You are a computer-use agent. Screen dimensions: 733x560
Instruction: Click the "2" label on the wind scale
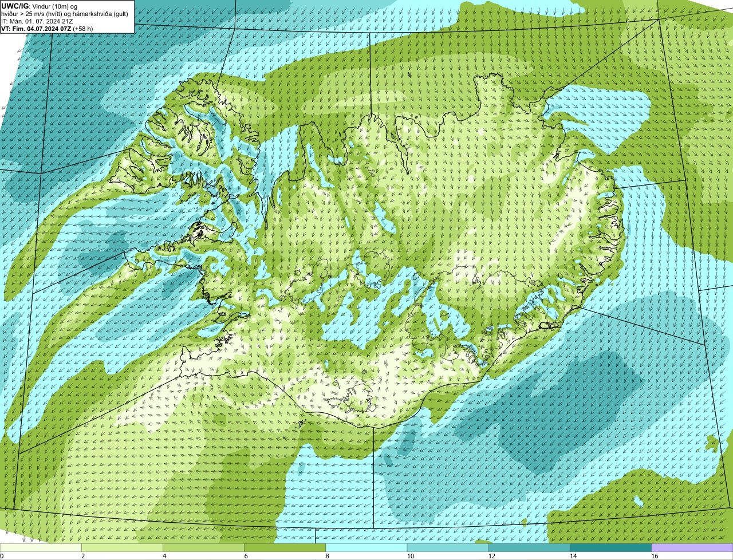point(83,556)
